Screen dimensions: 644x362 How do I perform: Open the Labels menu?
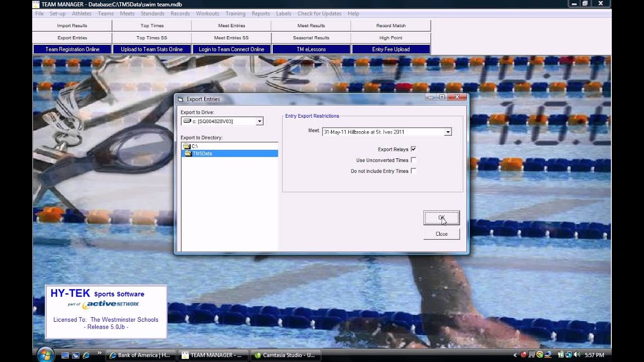tap(284, 14)
